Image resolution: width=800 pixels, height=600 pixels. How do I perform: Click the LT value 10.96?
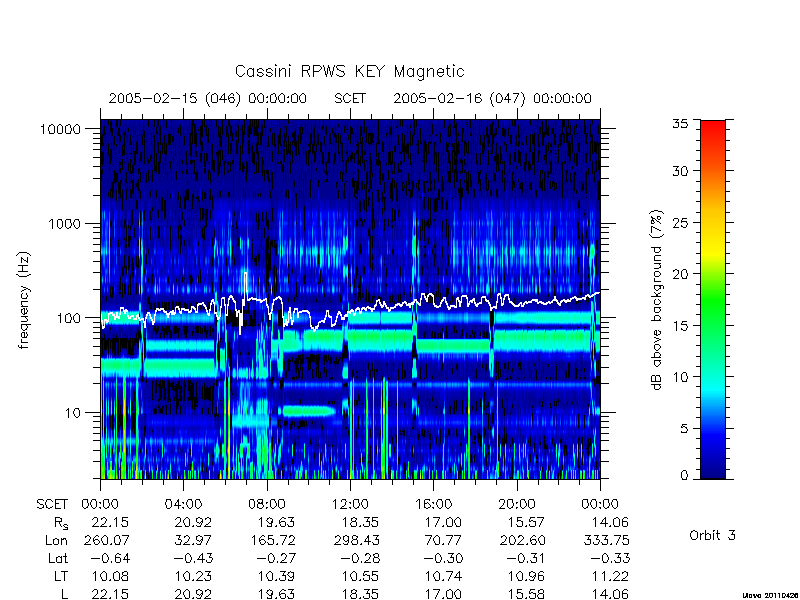(x=526, y=577)
